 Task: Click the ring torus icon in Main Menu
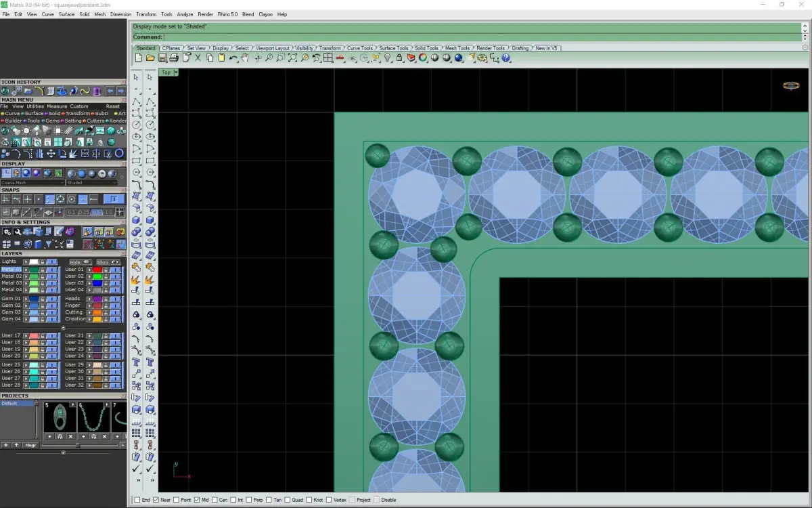pos(119,153)
